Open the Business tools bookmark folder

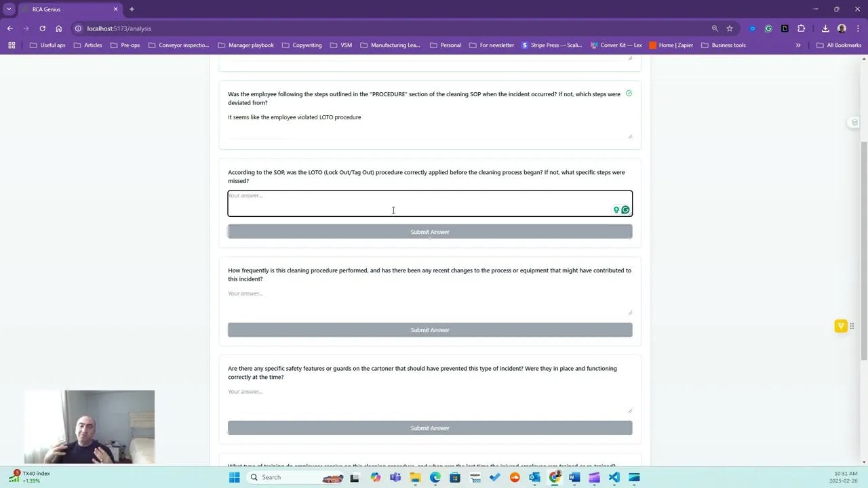point(723,45)
